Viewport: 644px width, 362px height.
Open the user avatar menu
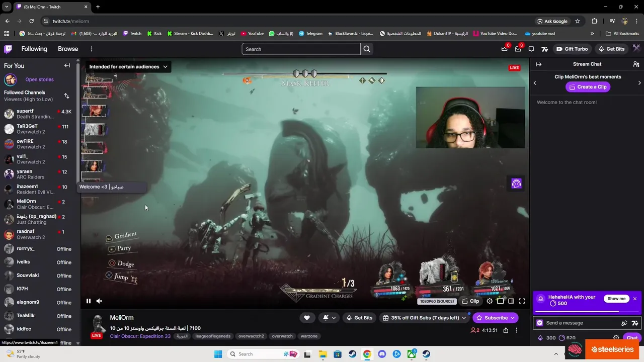pos(636,48)
